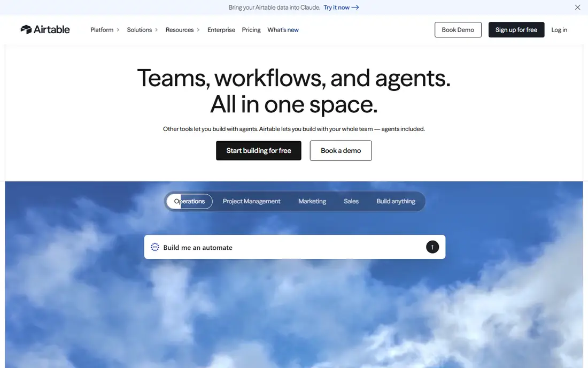Click the banner text about Claude
Screen dimensions: 588x368
click(274, 7)
